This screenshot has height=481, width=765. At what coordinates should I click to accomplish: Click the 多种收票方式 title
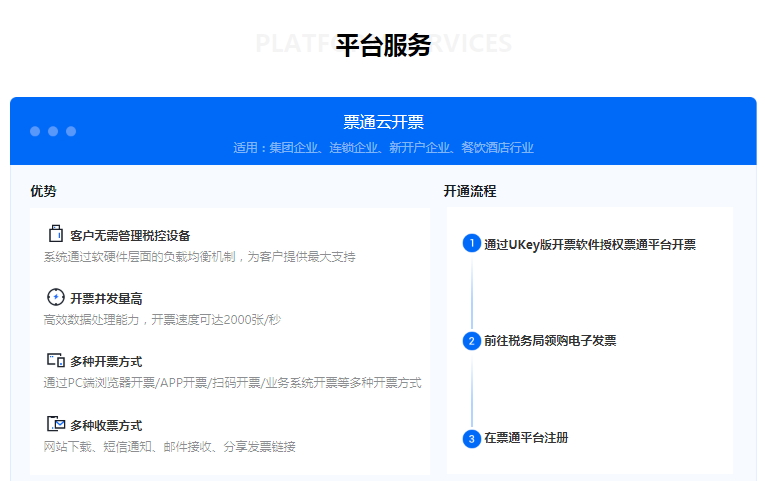pos(106,425)
